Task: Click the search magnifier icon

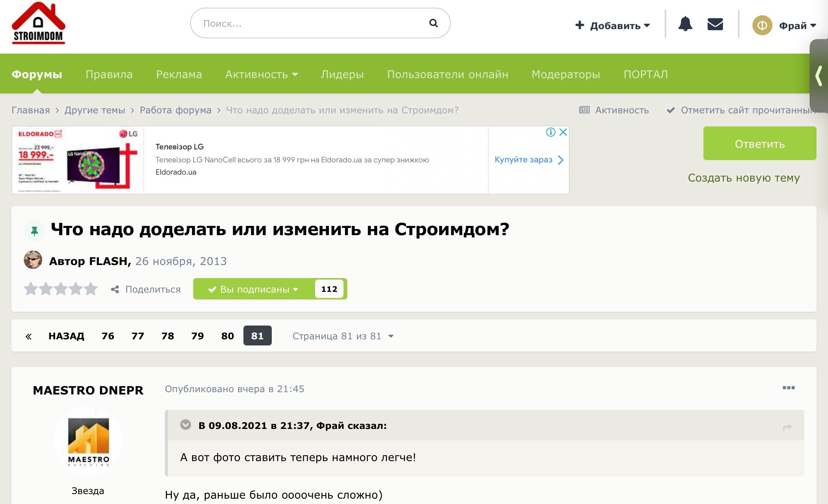Action: pos(434,23)
